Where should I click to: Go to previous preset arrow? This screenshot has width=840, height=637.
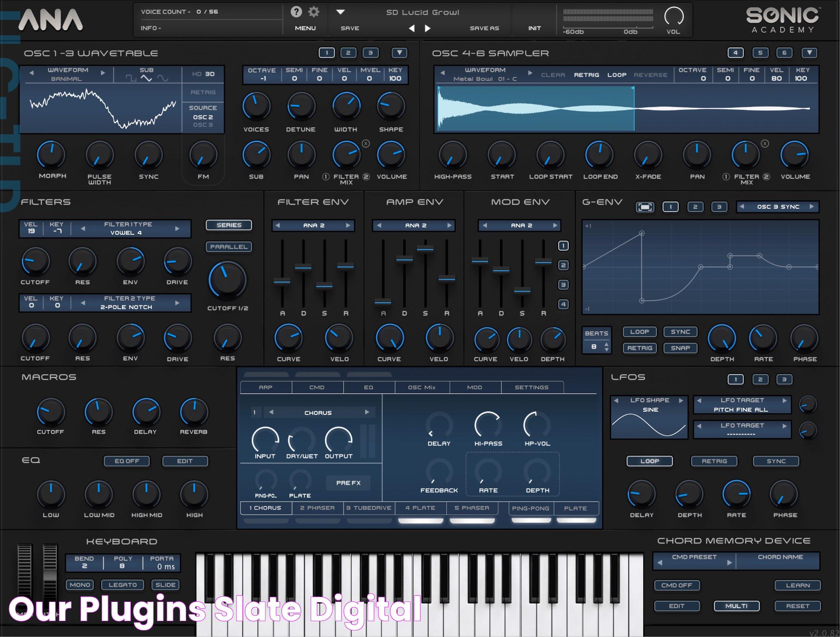coord(411,28)
